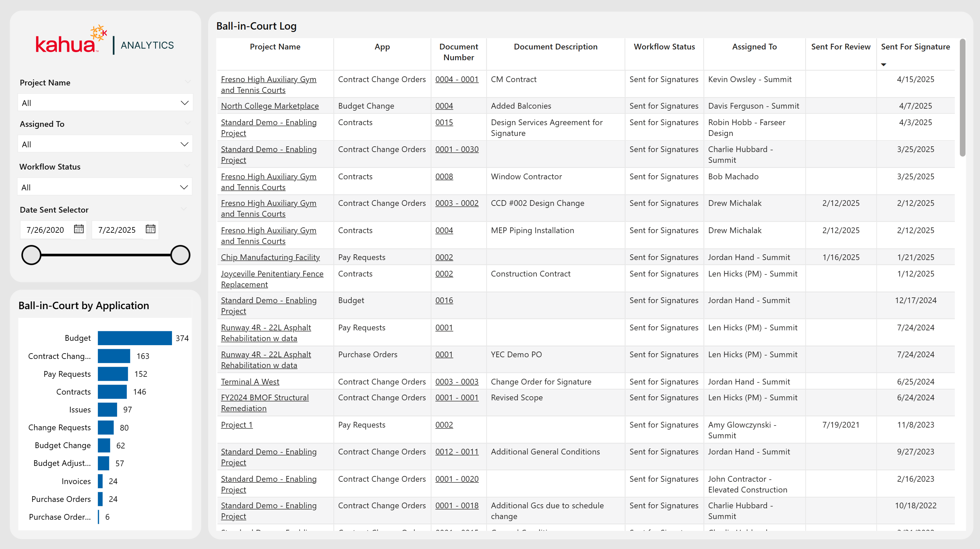Click the 7/26/2020 start date field
980x549 pixels.
(x=45, y=230)
